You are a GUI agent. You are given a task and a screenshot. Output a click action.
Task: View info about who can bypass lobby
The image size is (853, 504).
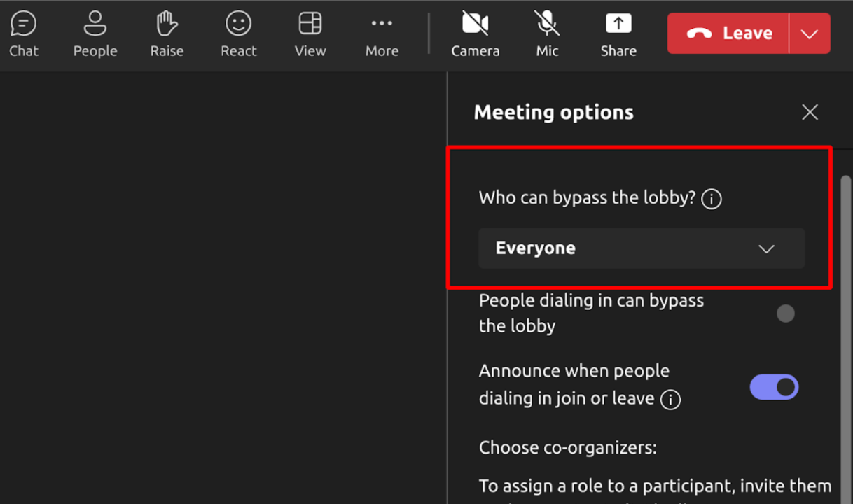[712, 199]
